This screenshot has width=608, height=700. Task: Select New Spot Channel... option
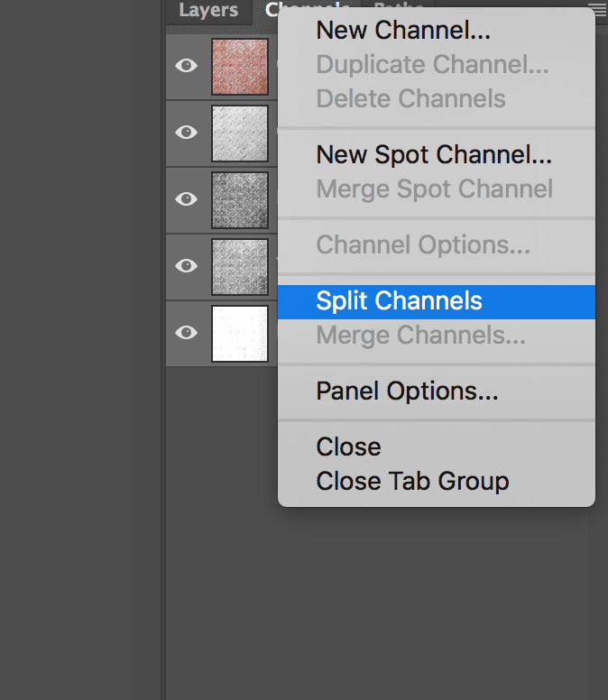(436, 155)
